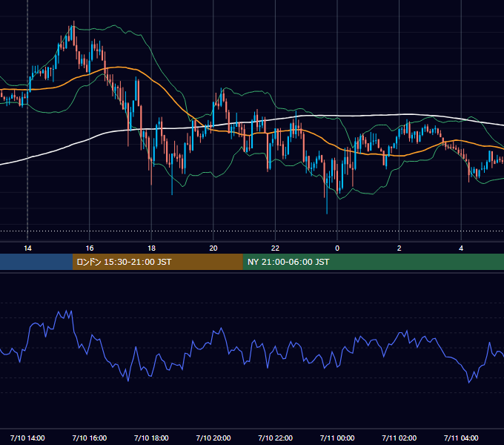The image size is (504, 445).
Task: Click hour label 2 on chart axis
Action: coord(399,248)
